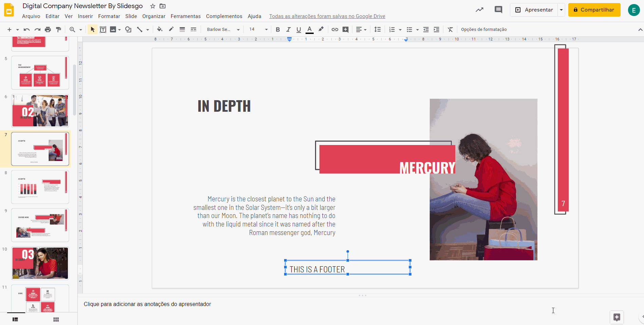The height and width of the screenshot is (325, 644).
Task: Click the font size 14 field
Action: pos(252,30)
